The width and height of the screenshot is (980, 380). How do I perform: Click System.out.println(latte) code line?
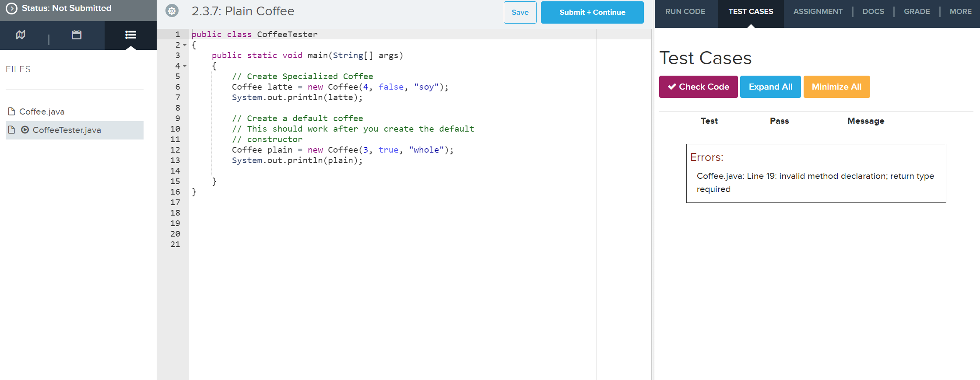(297, 98)
